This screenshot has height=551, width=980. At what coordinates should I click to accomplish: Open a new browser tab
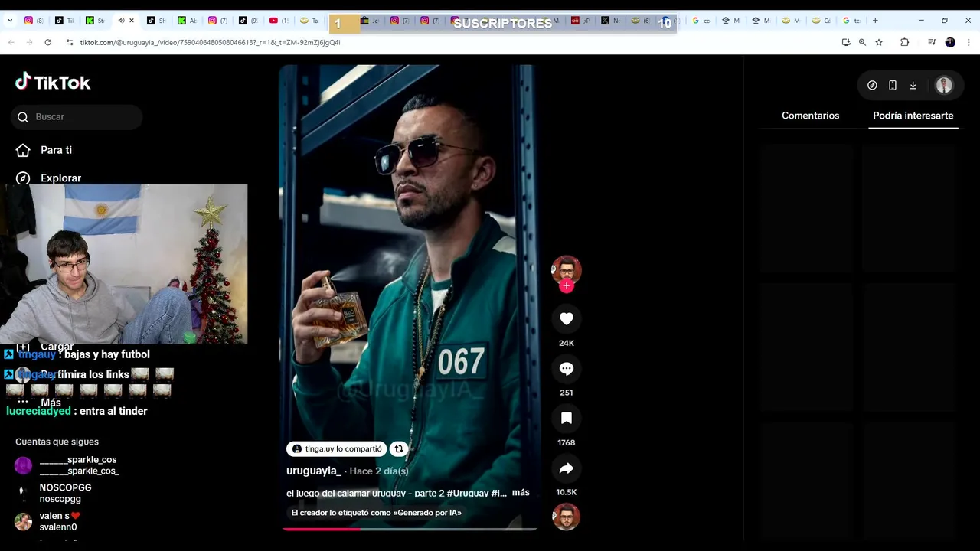[x=875, y=21]
